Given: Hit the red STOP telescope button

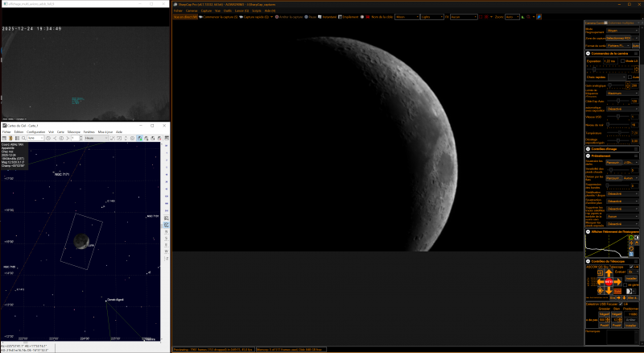Looking at the screenshot, I should tap(609, 282).
